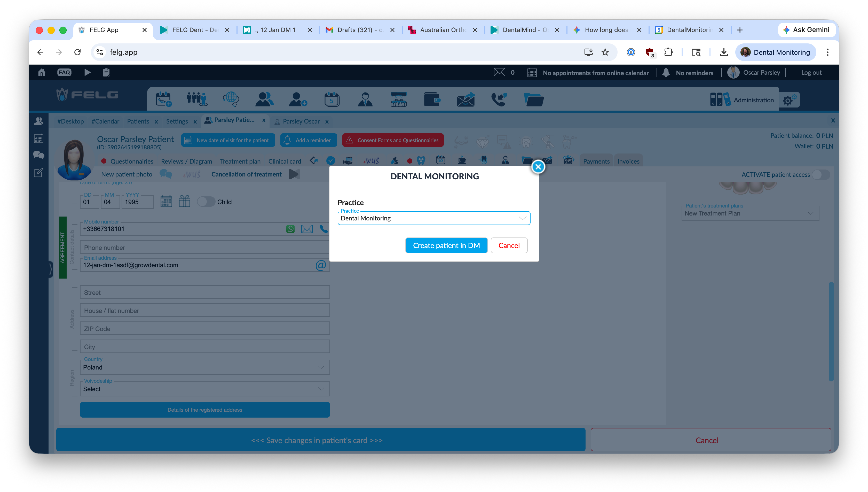Screen dimensions: 868x492
Task: Open the phone calls icon in the main toolbar
Action: point(499,99)
